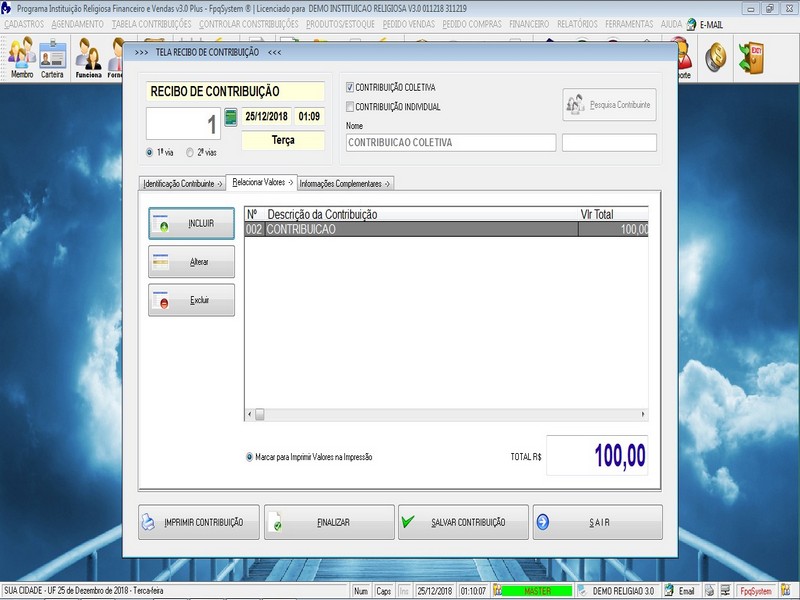The width and height of the screenshot is (800, 600).
Task: Click the Excluir delete-item button
Action: (191, 300)
